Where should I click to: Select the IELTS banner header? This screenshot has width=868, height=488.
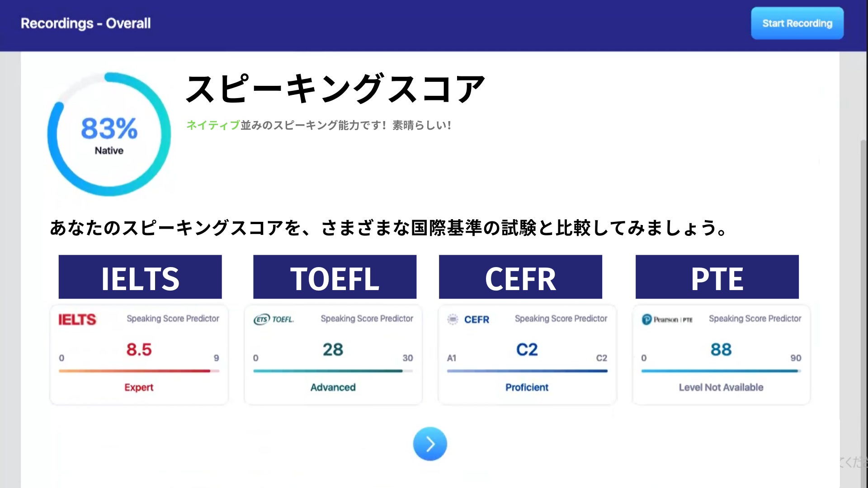click(x=140, y=277)
